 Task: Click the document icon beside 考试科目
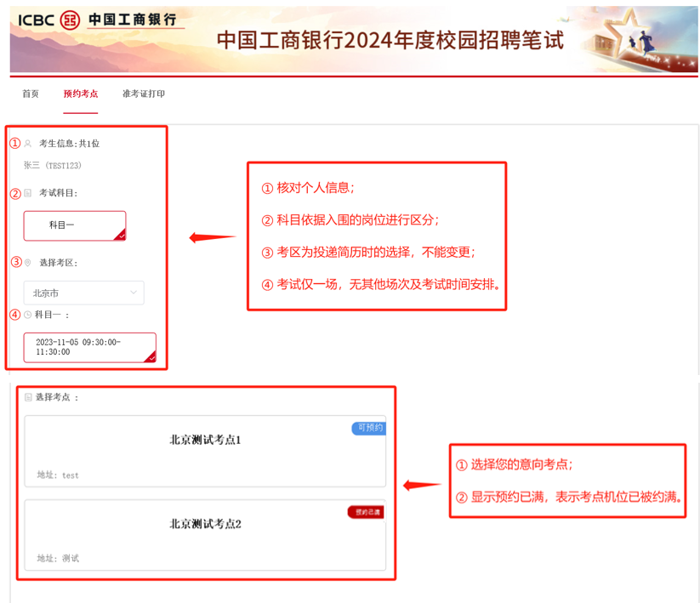coord(28,193)
